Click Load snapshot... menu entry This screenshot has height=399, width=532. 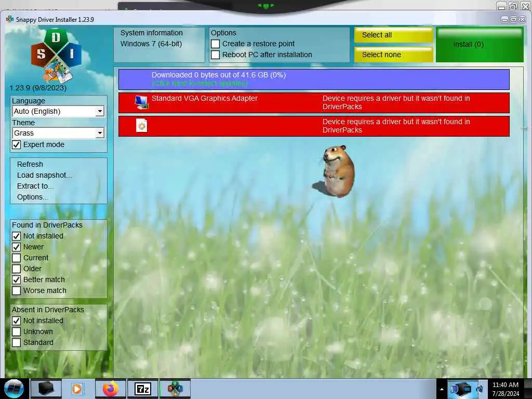[45, 175]
